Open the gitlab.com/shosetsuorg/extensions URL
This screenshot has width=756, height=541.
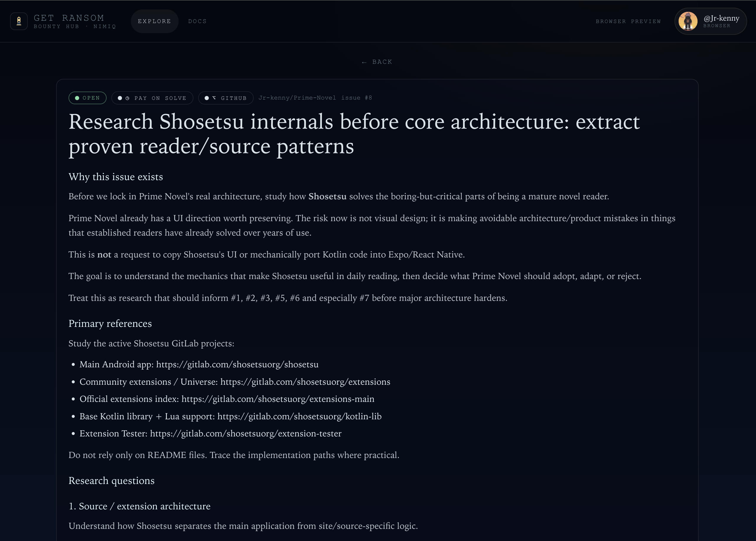pyautogui.click(x=305, y=382)
